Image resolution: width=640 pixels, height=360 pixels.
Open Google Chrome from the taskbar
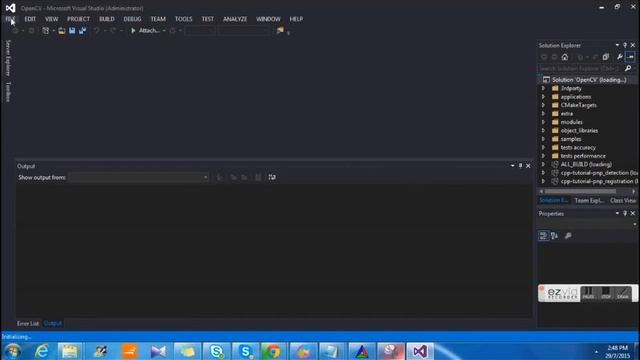[x=273, y=351]
